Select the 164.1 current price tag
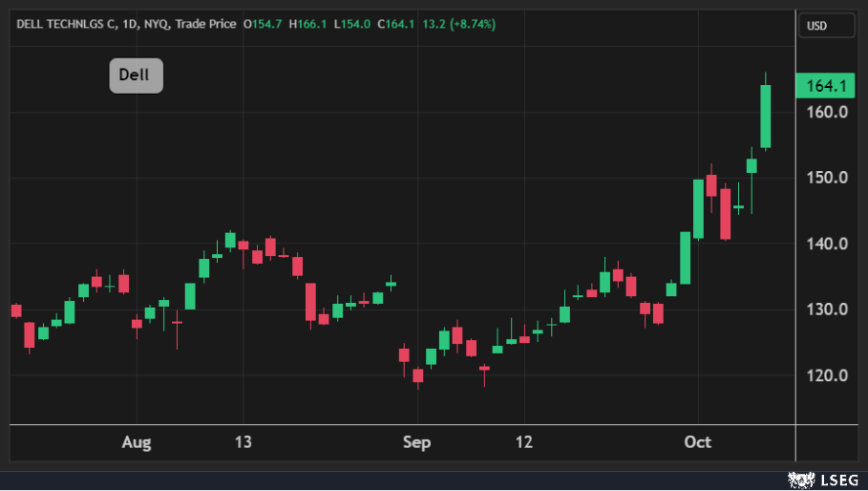The width and height of the screenshot is (868, 491). point(825,86)
